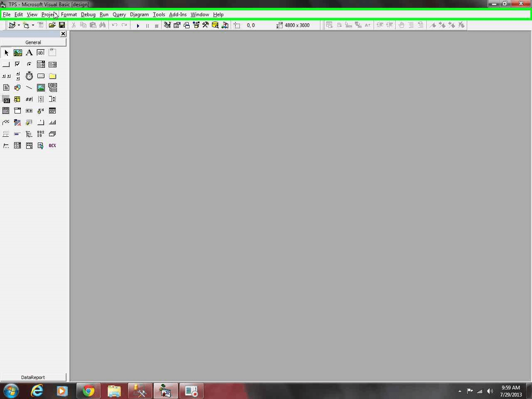Select the Frame control in toolbox
Viewport: 532px width, 399px height.
coord(52,53)
